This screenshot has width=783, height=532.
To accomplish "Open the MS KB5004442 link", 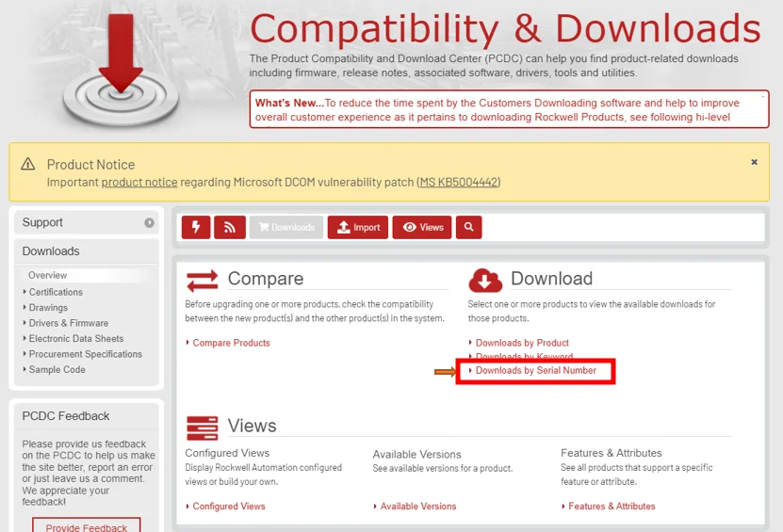I will [x=459, y=182].
